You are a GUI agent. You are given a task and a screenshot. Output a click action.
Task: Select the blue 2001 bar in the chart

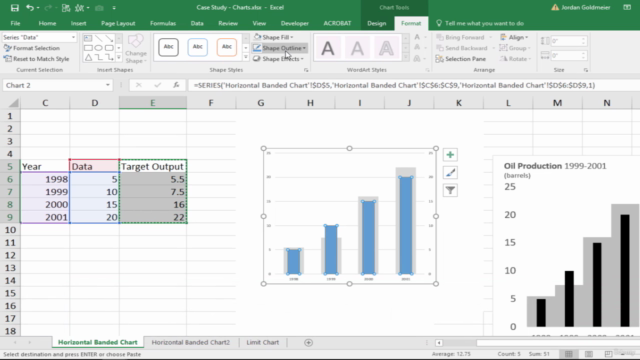pyautogui.click(x=406, y=225)
